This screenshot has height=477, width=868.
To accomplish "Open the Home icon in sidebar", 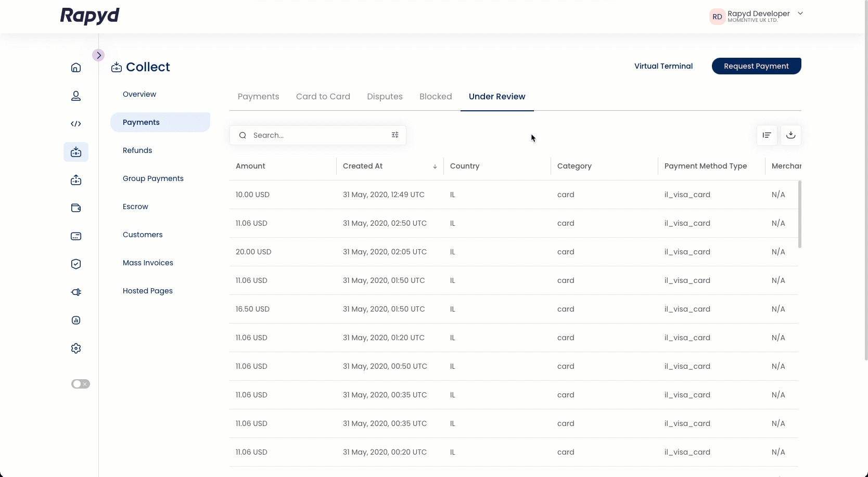I will (x=76, y=68).
